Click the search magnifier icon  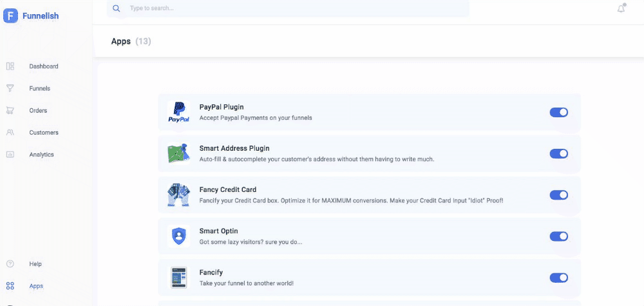coord(116,8)
